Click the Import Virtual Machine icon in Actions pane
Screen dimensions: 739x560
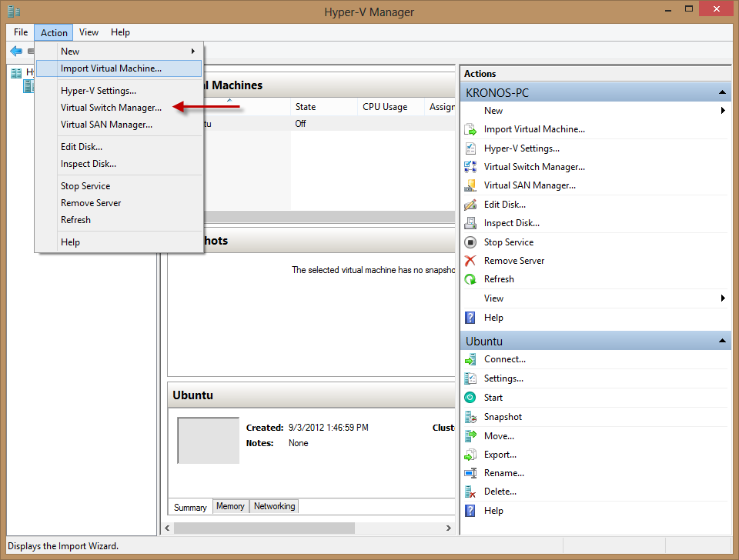click(470, 129)
